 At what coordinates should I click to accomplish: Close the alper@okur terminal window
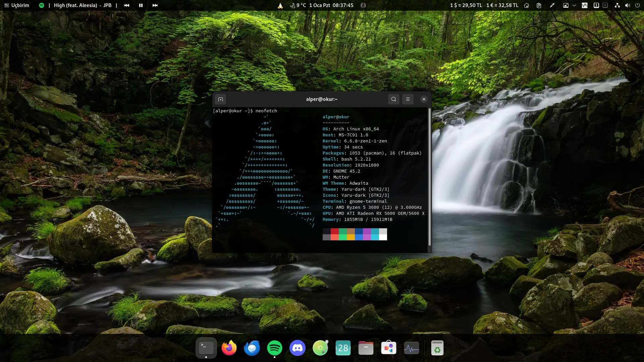424,99
